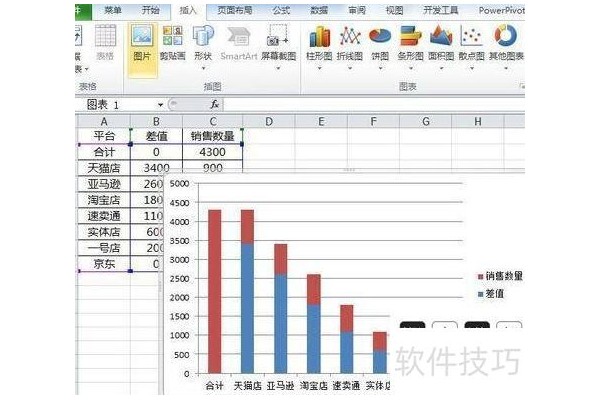Screen dimensions: 600x400
Task: Click the Name Box showing 图表 1
Action: (121, 104)
